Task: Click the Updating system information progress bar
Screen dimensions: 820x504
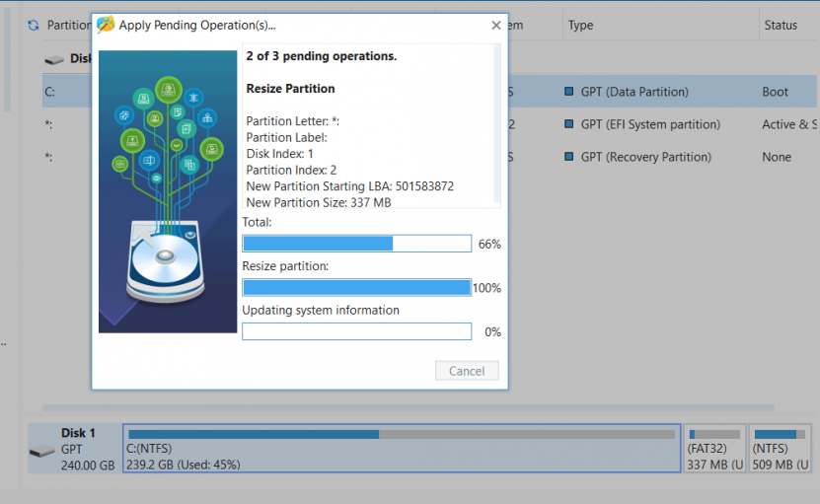Action: click(x=356, y=332)
